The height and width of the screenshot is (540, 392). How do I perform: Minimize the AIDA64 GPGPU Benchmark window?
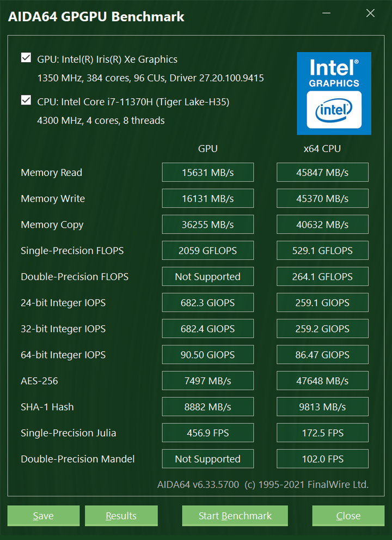pyautogui.click(x=326, y=14)
